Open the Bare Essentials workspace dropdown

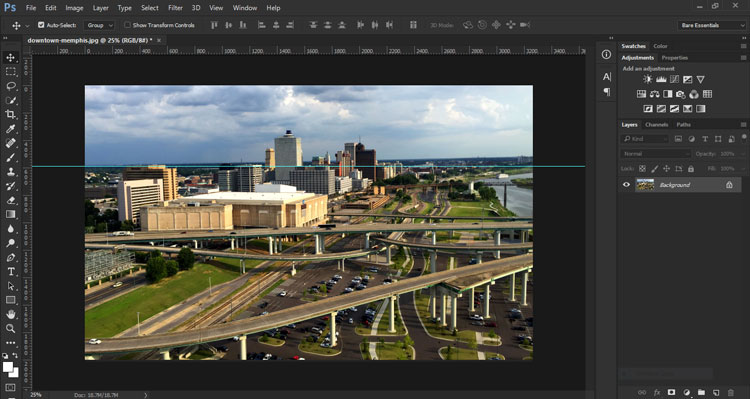click(711, 25)
